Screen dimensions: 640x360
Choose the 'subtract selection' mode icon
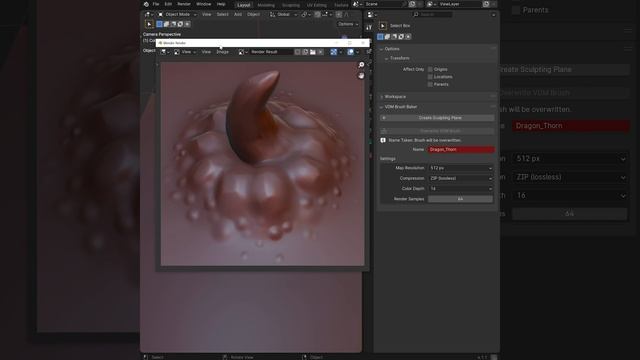tap(173, 24)
